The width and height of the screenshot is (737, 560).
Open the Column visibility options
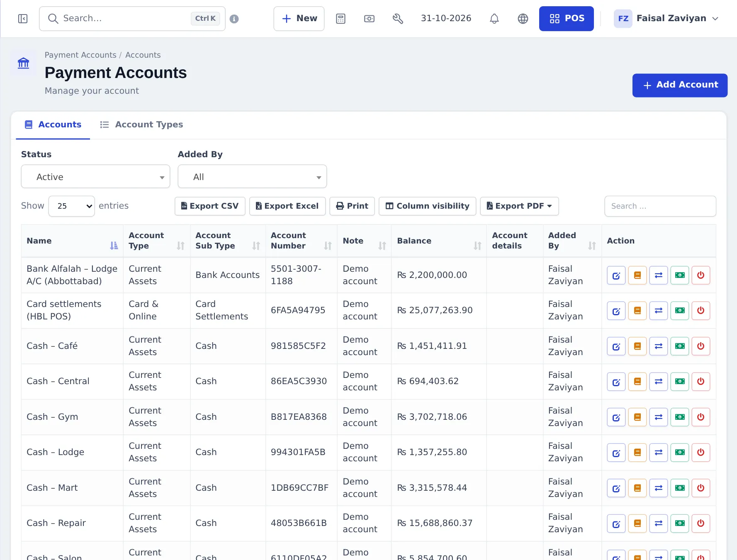coord(428,206)
